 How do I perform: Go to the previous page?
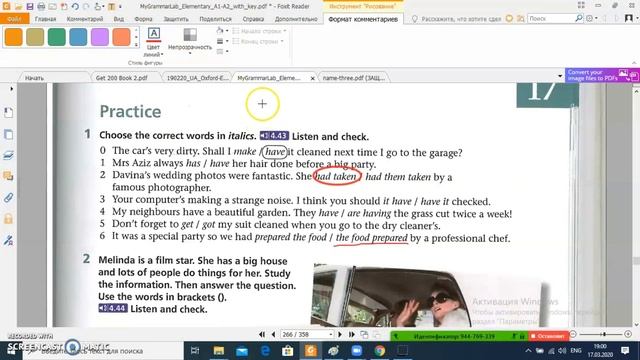tap(273, 335)
